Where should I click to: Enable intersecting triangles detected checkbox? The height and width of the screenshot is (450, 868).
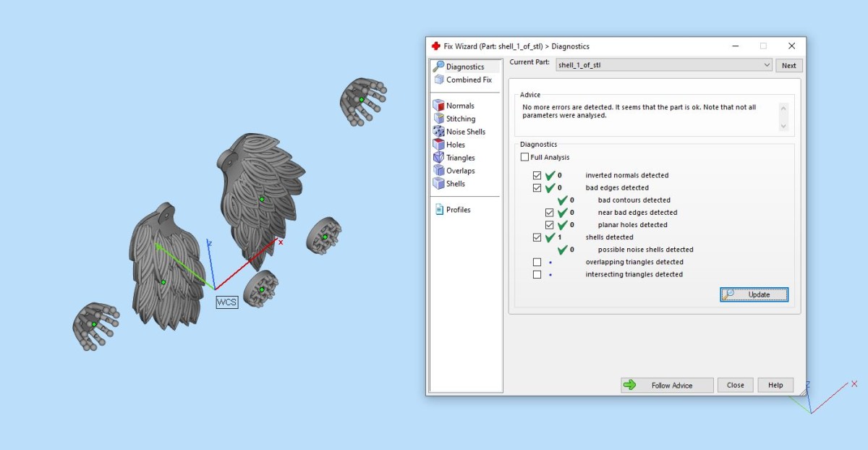click(x=537, y=274)
